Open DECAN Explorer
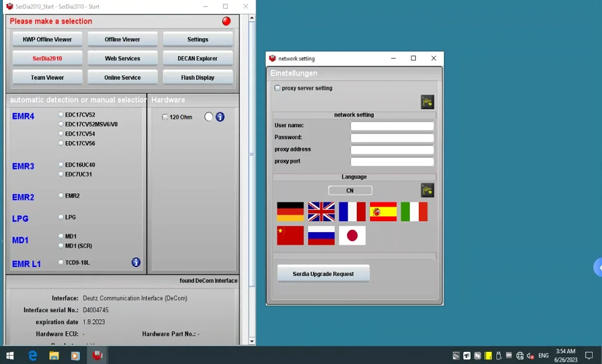Screen dimensions: 602x364 tap(198, 58)
